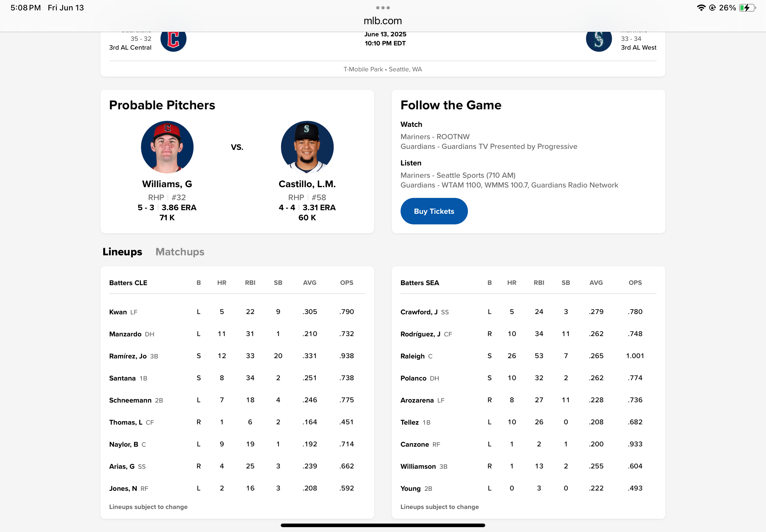Switch to the Matchups tab
Image resolution: width=766 pixels, height=532 pixels.
[180, 252]
